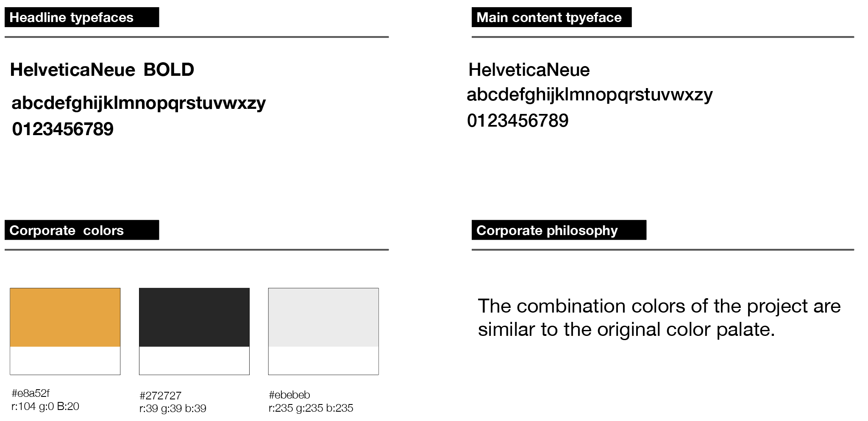The image size is (868, 421).
Task: Select the bold lowercase alphabet sample
Action: (x=139, y=103)
